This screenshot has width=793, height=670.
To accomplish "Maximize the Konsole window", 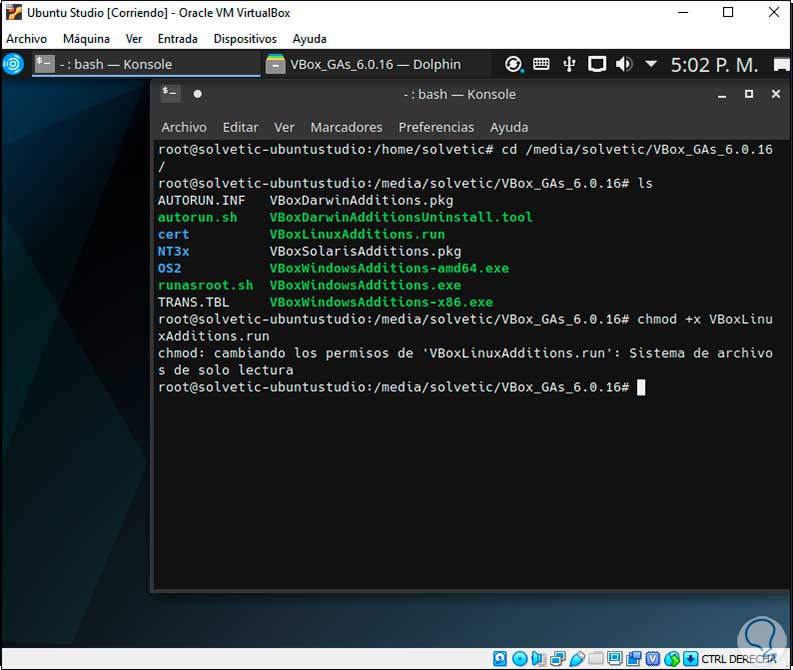I will tap(749, 94).
